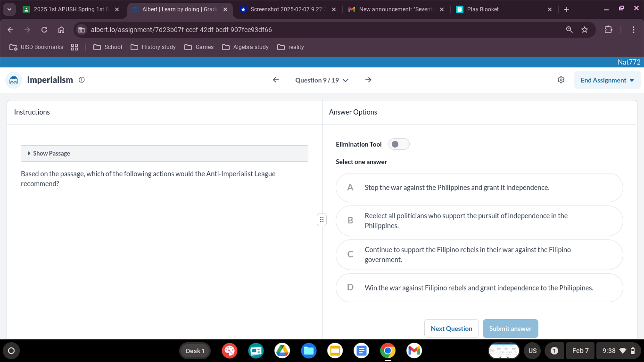Switch to the 2025 1st APUSH Spring tab

click(x=71, y=9)
